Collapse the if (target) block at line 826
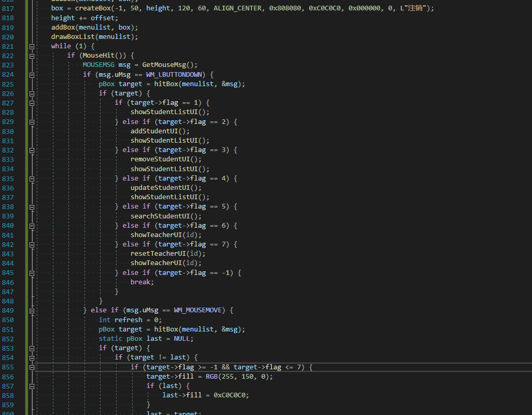Screen dimensions: 532x415 point(32,94)
